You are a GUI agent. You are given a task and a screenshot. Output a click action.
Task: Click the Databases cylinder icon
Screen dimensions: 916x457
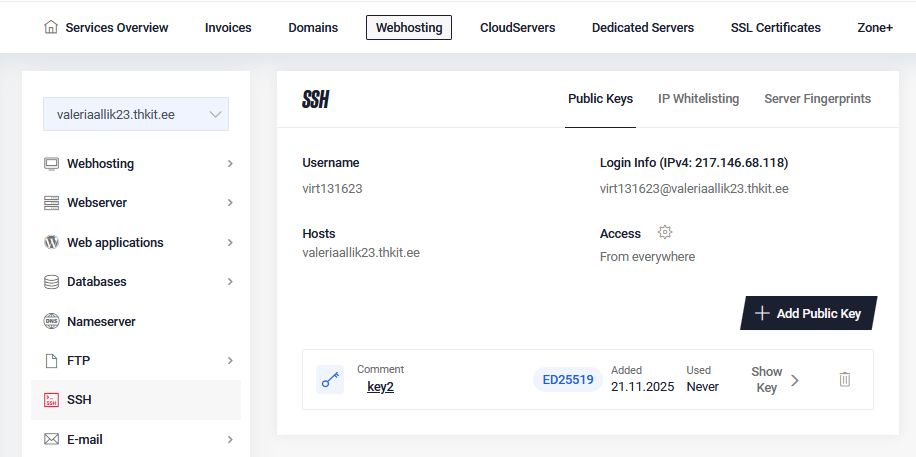pos(52,282)
